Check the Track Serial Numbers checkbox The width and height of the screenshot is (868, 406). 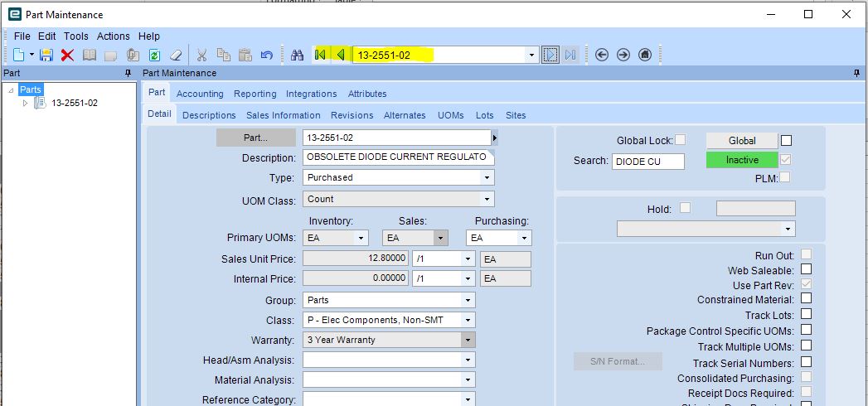[806, 362]
